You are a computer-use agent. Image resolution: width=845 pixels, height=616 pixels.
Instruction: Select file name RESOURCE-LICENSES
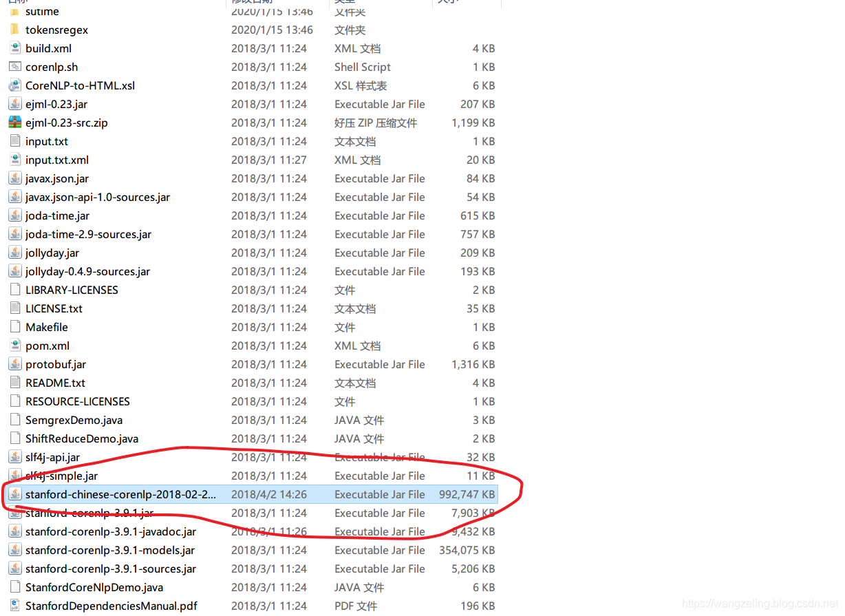click(78, 402)
